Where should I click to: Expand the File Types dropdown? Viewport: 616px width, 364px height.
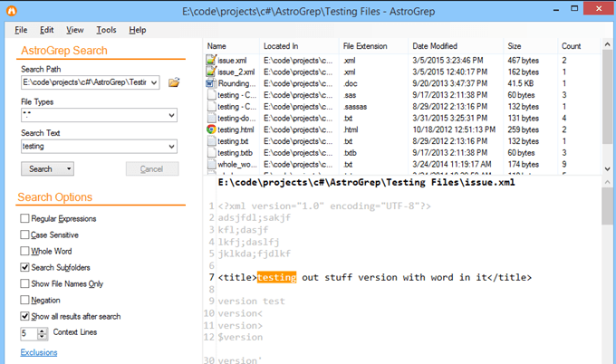(172, 115)
